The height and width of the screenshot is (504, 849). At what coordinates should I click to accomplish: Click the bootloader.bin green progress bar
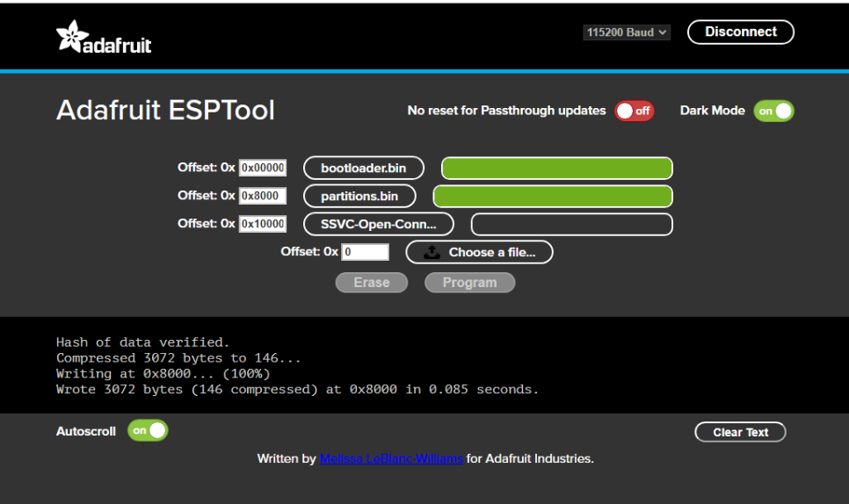[x=556, y=169]
